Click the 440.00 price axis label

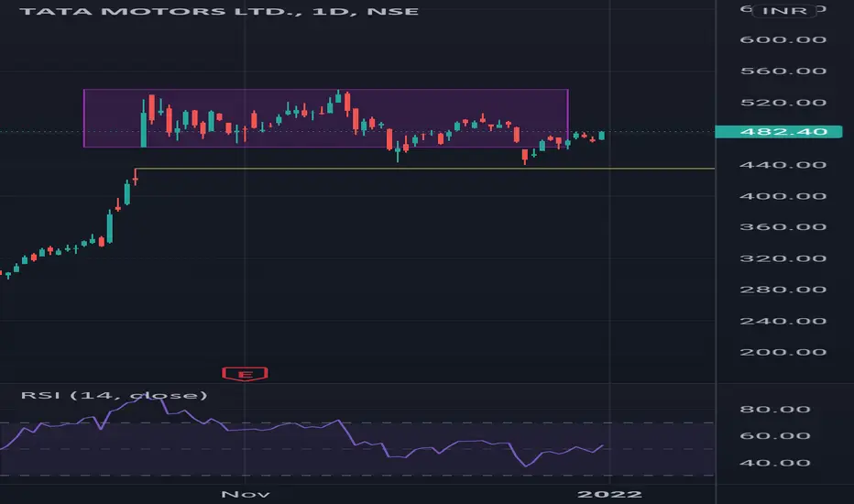[783, 165]
